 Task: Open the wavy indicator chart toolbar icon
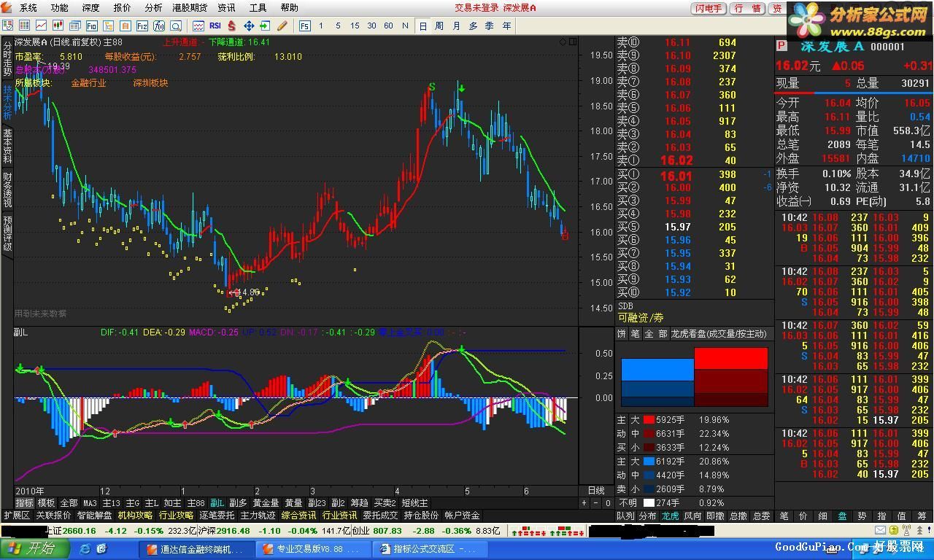coord(198,26)
